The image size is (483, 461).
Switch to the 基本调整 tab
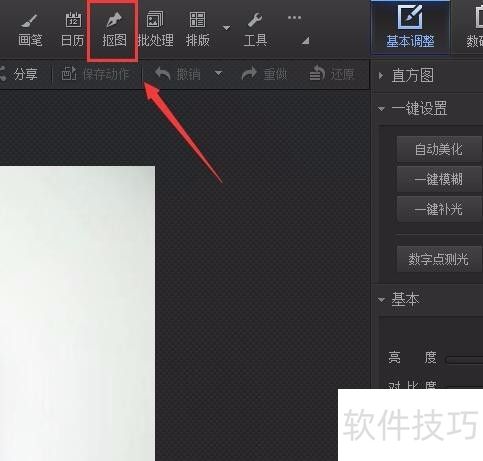pos(410,28)
